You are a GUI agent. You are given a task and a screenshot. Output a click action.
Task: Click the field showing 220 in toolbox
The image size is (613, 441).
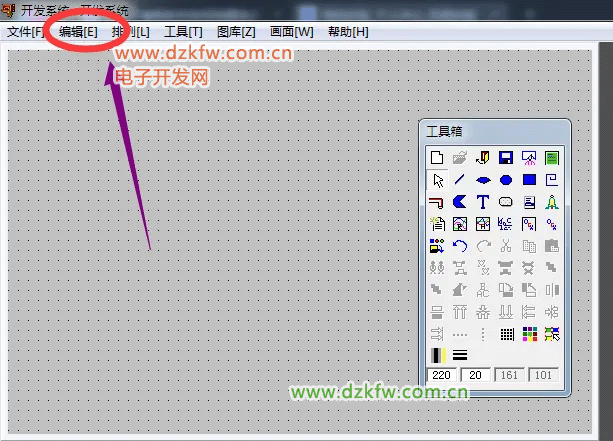click(441, 376)
